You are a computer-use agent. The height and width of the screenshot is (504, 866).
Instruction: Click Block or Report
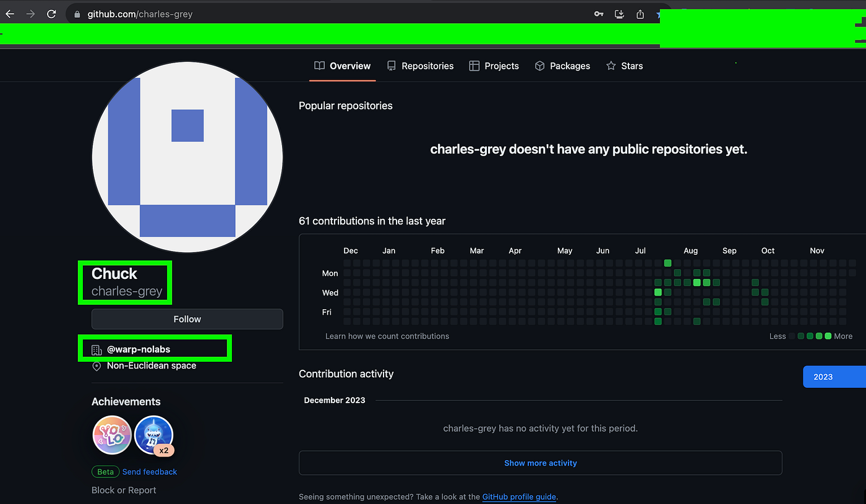pyautogui.click(x=124, y=490)
